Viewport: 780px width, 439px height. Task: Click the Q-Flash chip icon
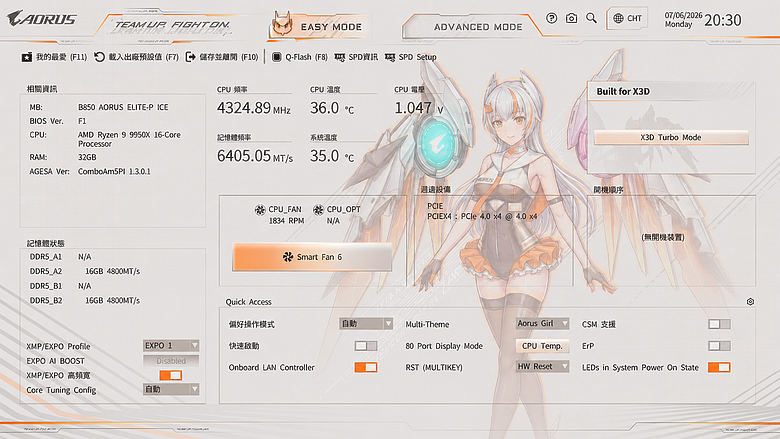coord(277,57)
